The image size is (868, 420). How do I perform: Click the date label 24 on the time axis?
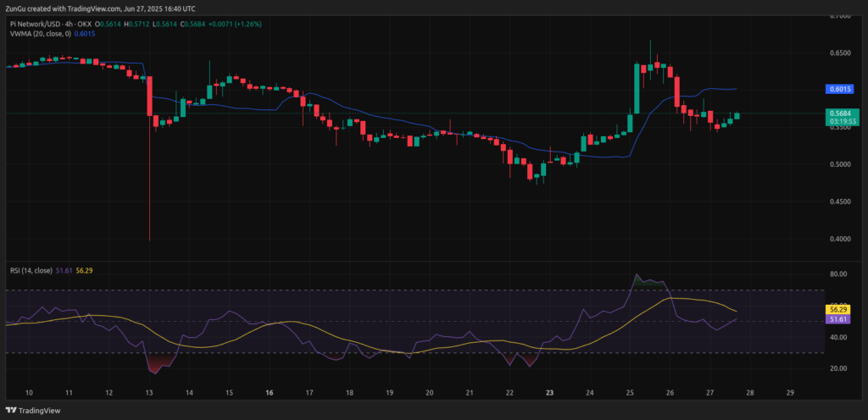coord(590,392)
